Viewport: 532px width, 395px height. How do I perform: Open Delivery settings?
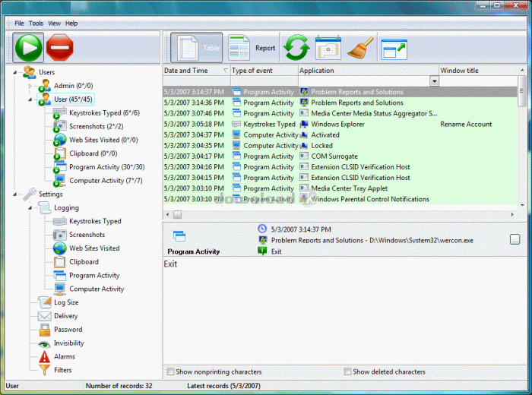[x=66, y=316]
